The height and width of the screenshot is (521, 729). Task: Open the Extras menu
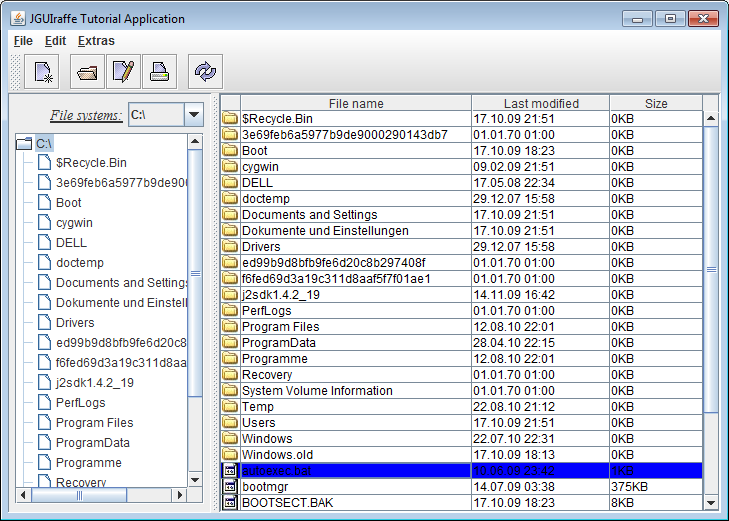point(96,41)
